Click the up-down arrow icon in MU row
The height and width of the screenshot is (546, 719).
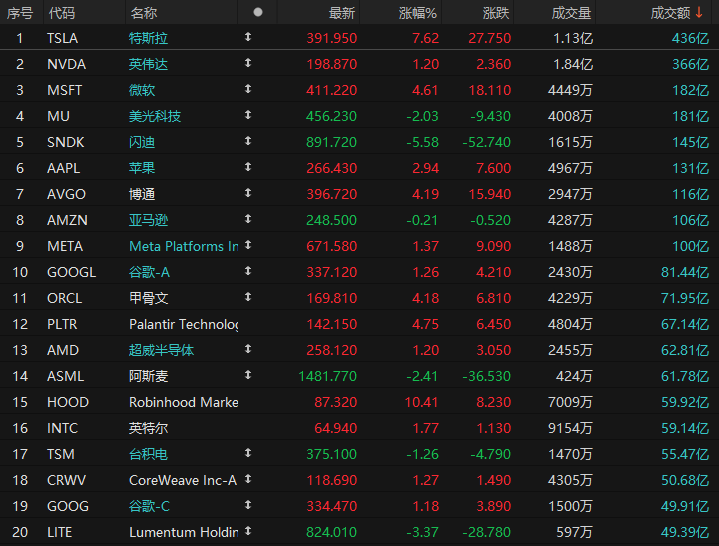(x=248, y=115)
